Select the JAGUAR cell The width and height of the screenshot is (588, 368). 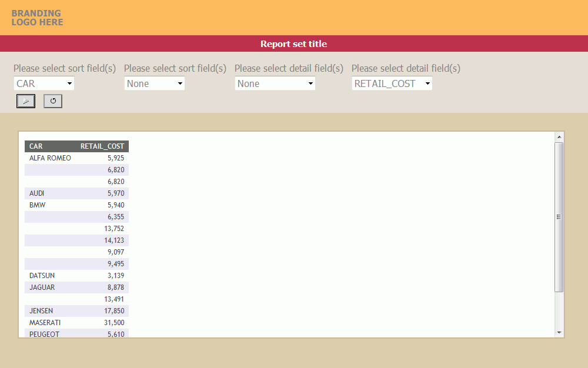(x=42, y=287)
